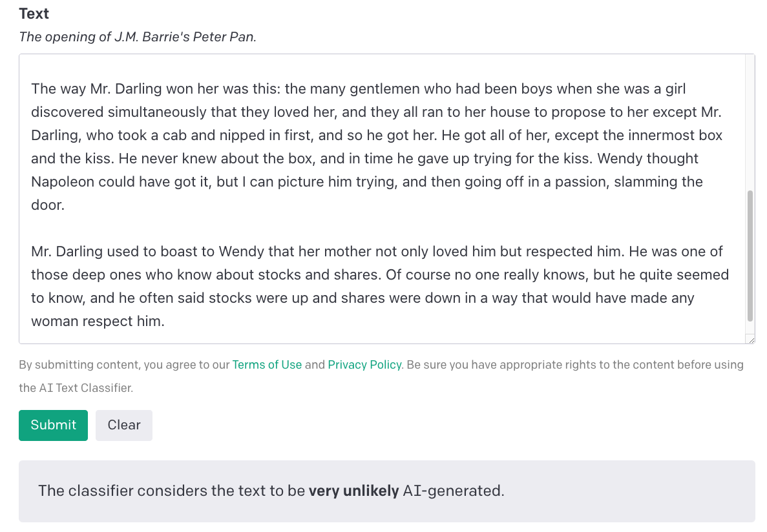Place cursor after "woman respect him."
This screenshot has width=767, height=532.
click(165, 321)
